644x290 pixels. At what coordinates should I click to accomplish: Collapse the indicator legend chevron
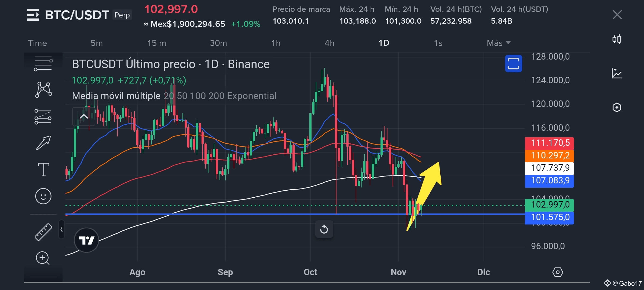pyautogui.click(x=84, y=117)
